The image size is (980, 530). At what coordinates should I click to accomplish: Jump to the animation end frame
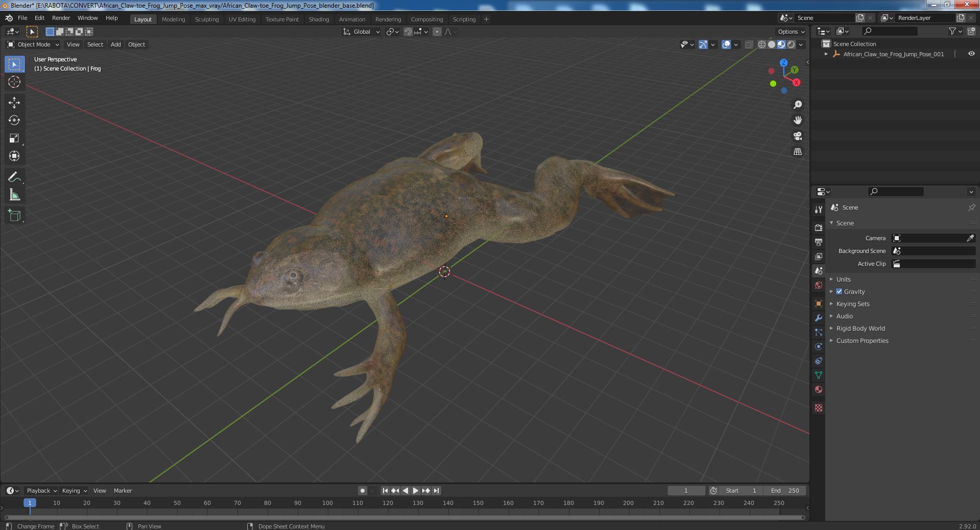[x=436, y=491]
